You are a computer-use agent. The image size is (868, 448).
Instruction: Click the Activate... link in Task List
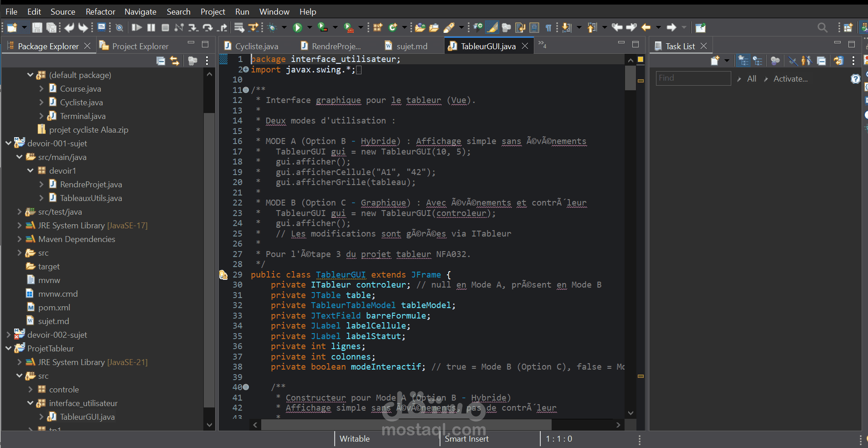[x=790, y=79]
